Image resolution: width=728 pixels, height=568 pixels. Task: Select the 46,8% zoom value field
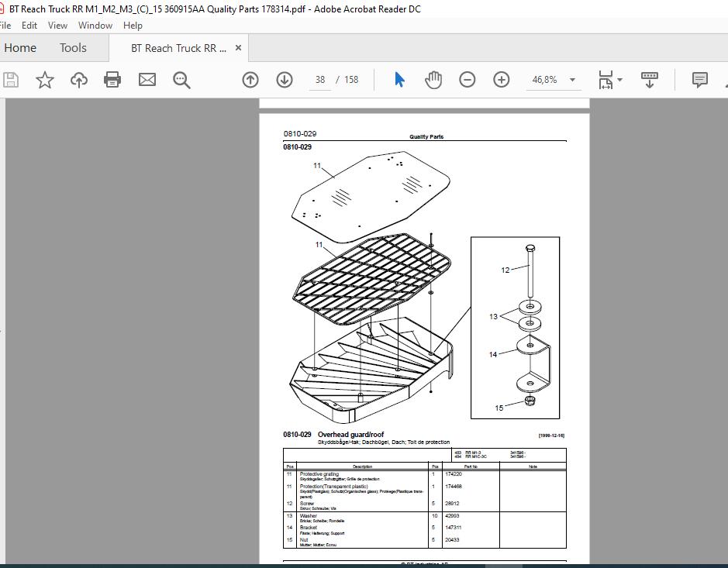(x=544, y=80)
